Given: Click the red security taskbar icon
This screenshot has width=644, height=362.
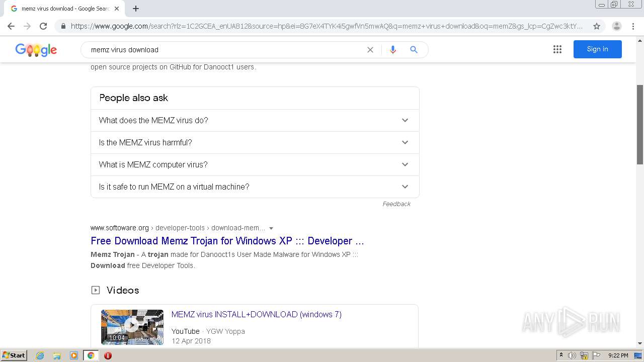Looking at the screenshot, I should coord(108,355).
